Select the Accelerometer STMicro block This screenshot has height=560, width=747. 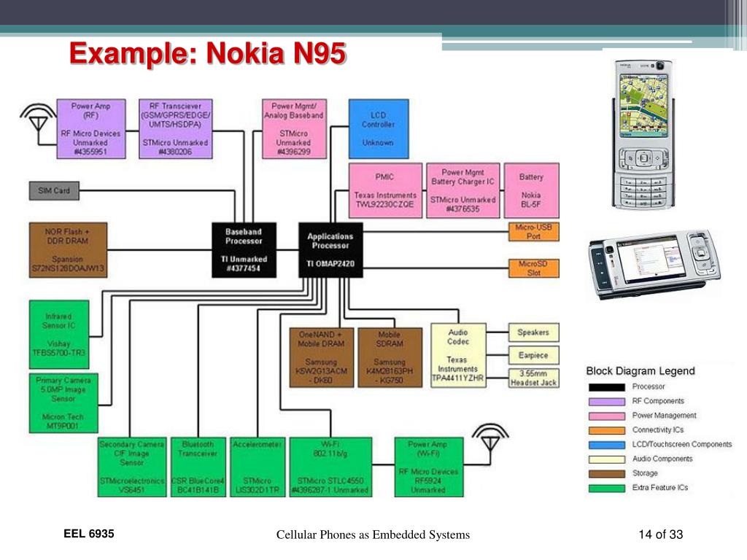coord(258,467)
